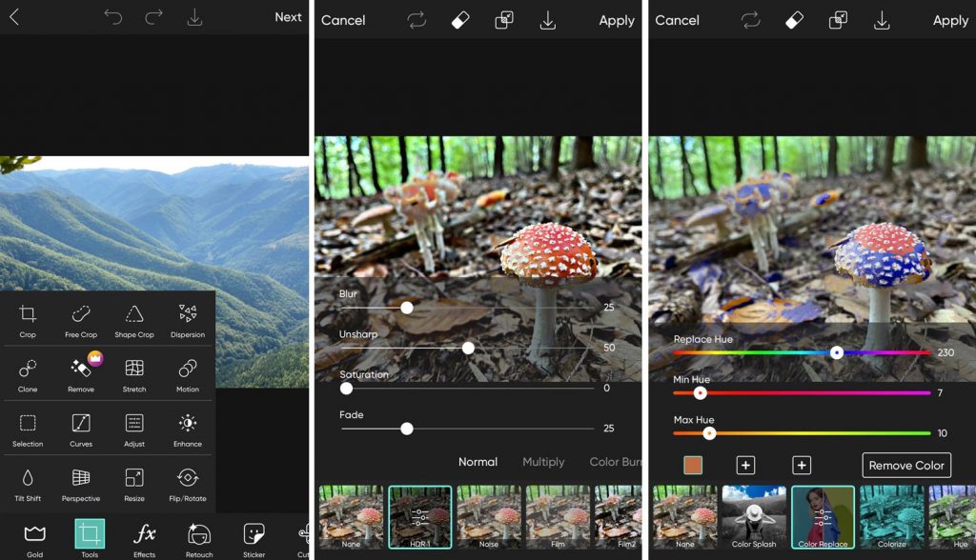The height and width of the screenshot is (560, 976).
Task: Click the Replace Hue slider handle
Action: tap(837, 352)
